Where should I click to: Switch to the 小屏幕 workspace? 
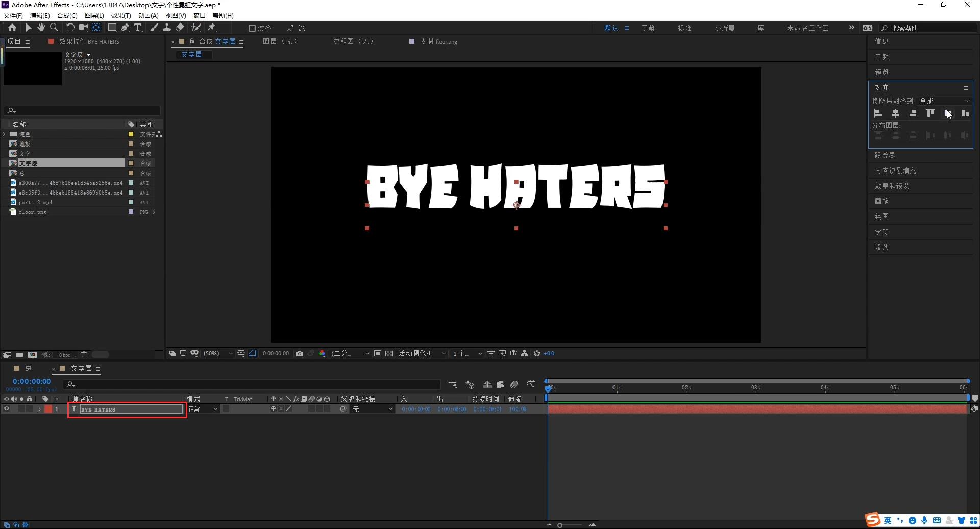(724, 28)
